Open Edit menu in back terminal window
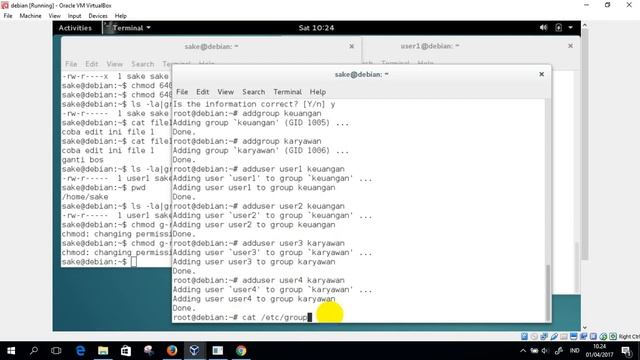 91,64
